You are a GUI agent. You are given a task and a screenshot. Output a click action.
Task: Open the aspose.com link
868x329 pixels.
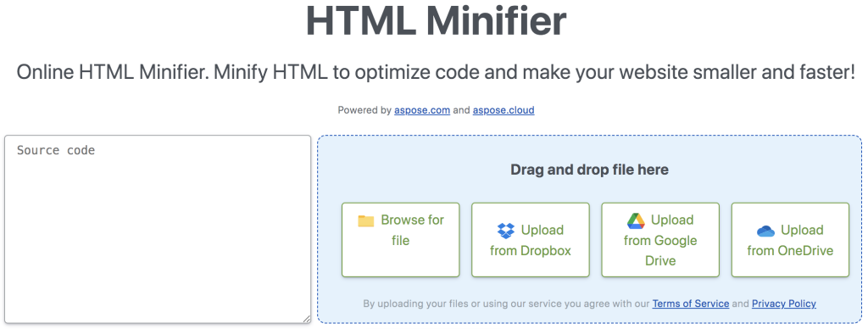(422, 110)
